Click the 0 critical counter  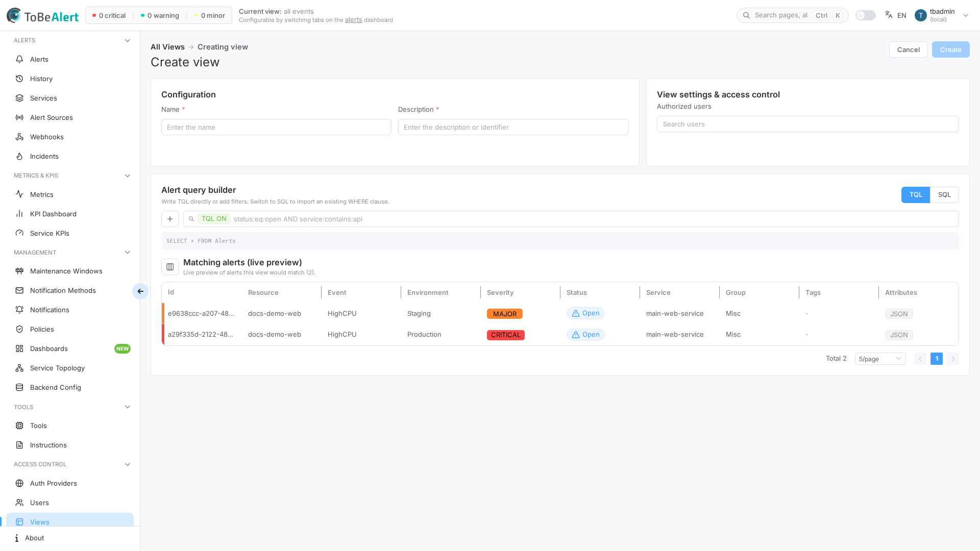click(x=109, y=15)
